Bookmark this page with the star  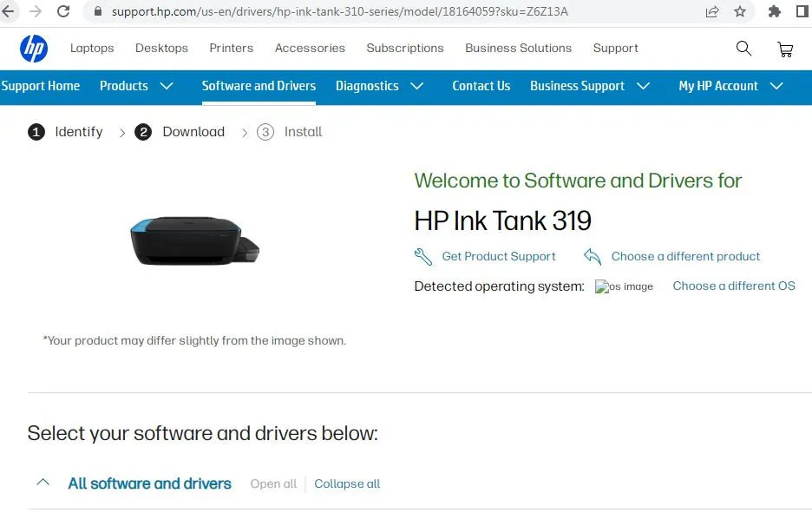pos(740,11)
